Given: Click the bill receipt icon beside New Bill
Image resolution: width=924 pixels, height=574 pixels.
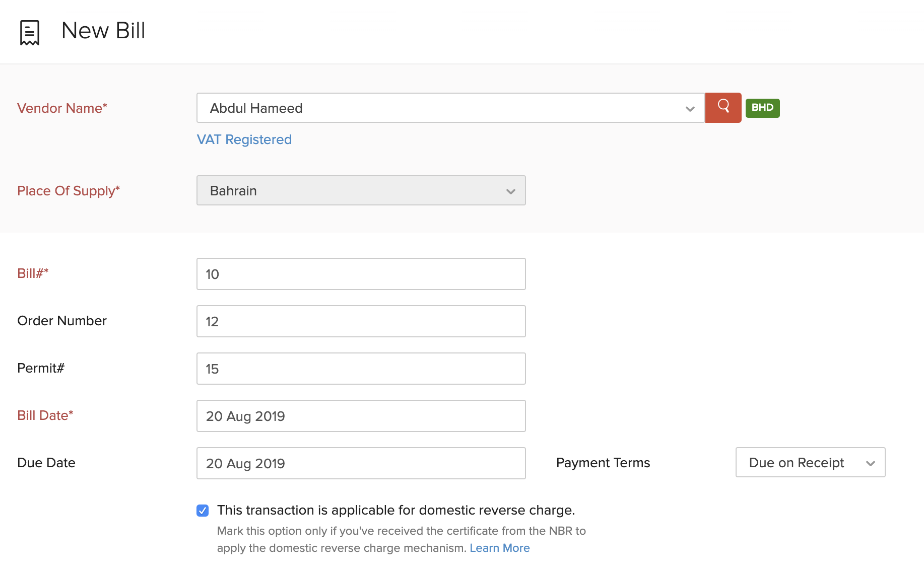Looking at the screenshot, I should 30,32.
